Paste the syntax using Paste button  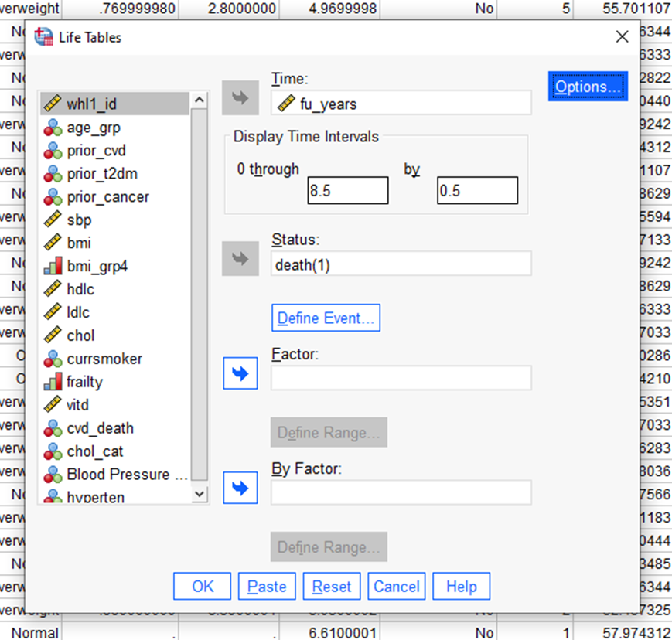point(267,587)
